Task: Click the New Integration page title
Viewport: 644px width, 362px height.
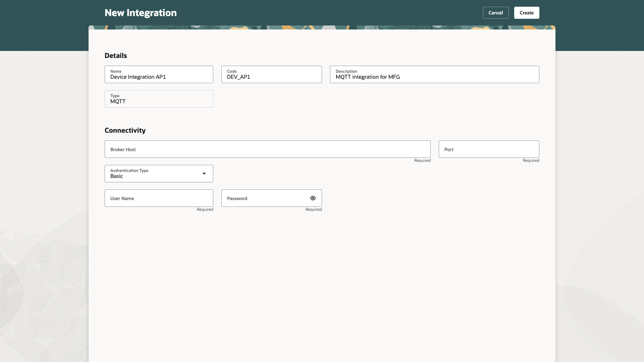Action: (141, 12)
